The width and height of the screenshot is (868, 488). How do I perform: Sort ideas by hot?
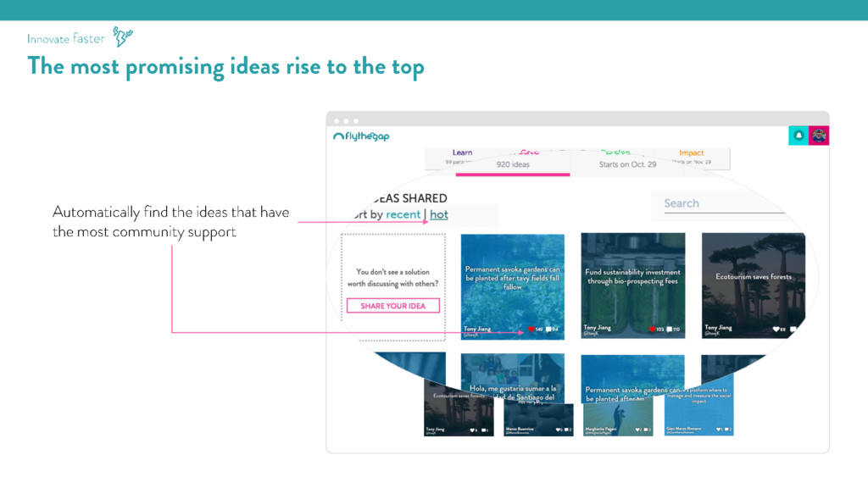click(439, 214)
